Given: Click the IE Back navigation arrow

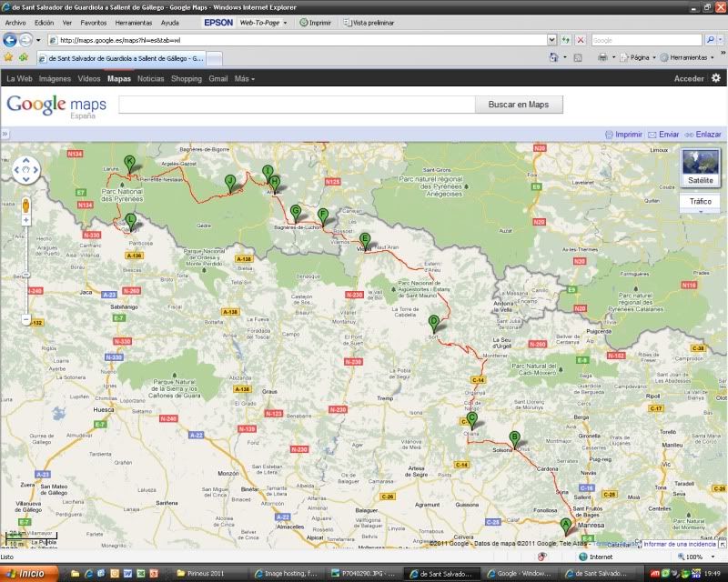Looking at the screenshot, I should pyautogui.click(x=10, y=40).
